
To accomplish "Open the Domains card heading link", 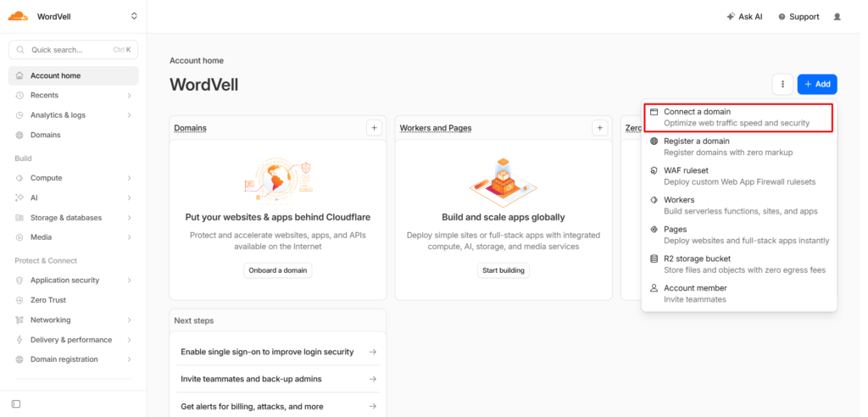I will [x=191, y=128].
